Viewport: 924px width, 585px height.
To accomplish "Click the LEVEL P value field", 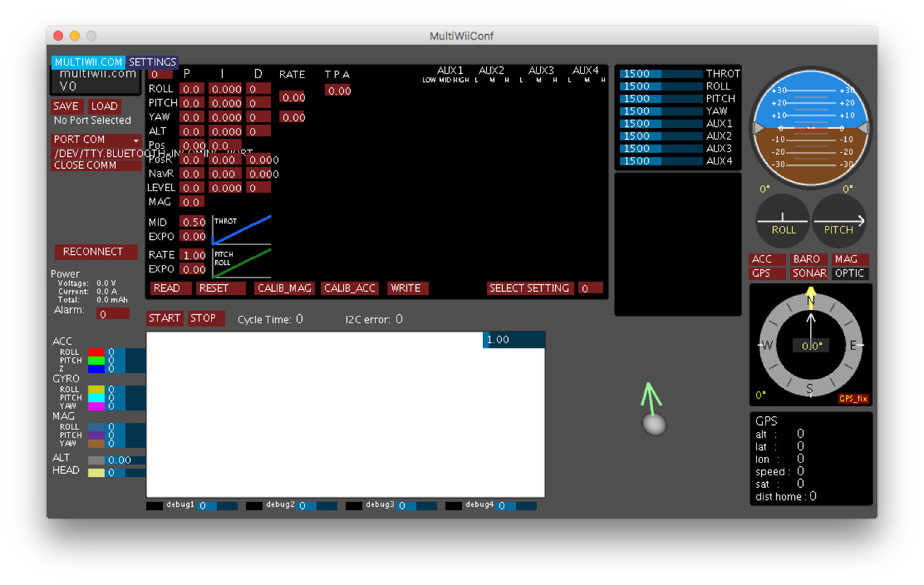I will click(192, 188).
